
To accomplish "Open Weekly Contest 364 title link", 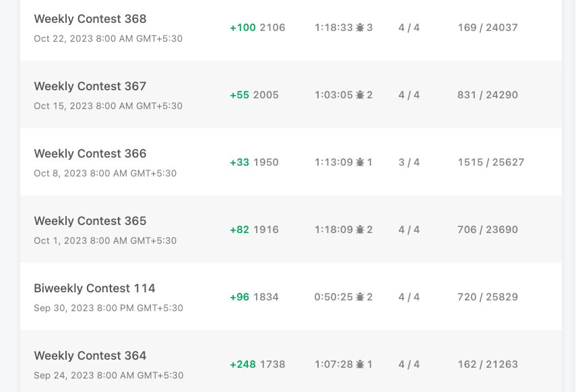I will (90, 355).
